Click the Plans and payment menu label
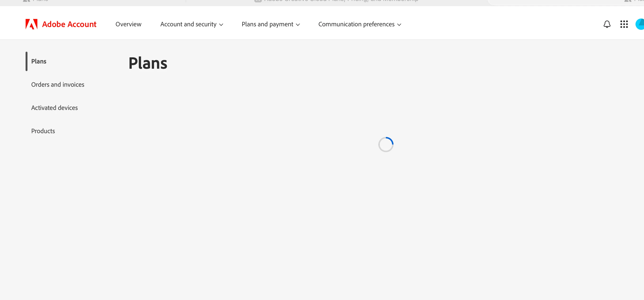644x300 pixels. (x=267, y=24)
